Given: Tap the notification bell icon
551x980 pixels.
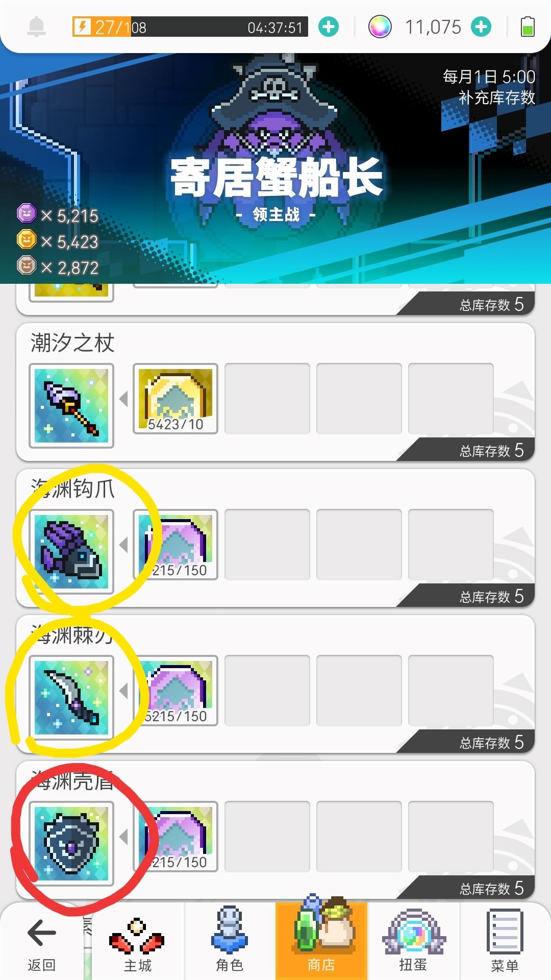Looking at the screenshot, I should [36, 27].
